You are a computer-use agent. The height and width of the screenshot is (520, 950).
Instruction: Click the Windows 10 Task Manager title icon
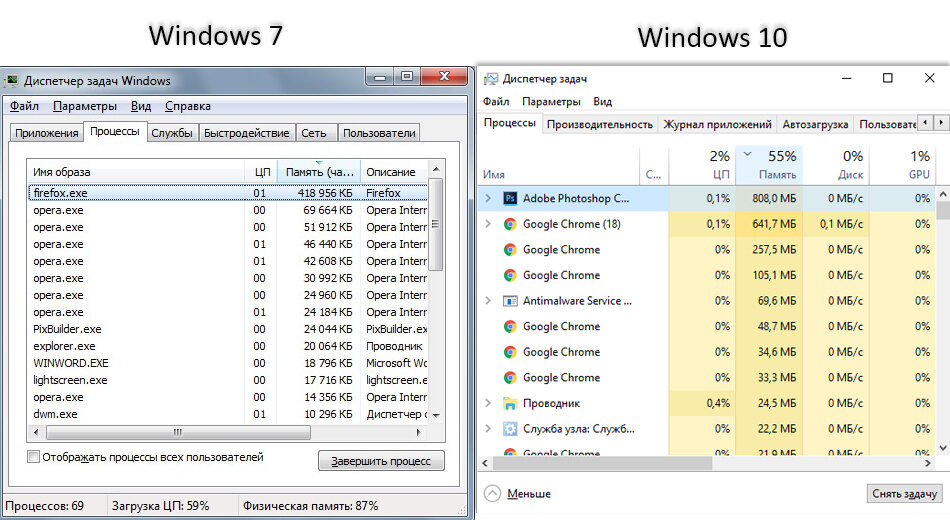coord(490,79)
